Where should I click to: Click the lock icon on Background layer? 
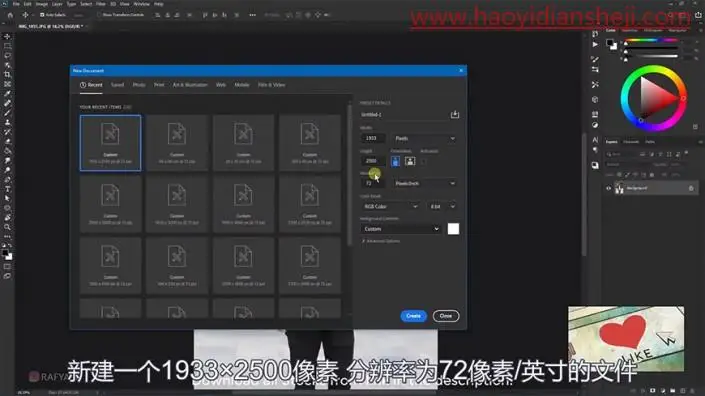[691, 188]
